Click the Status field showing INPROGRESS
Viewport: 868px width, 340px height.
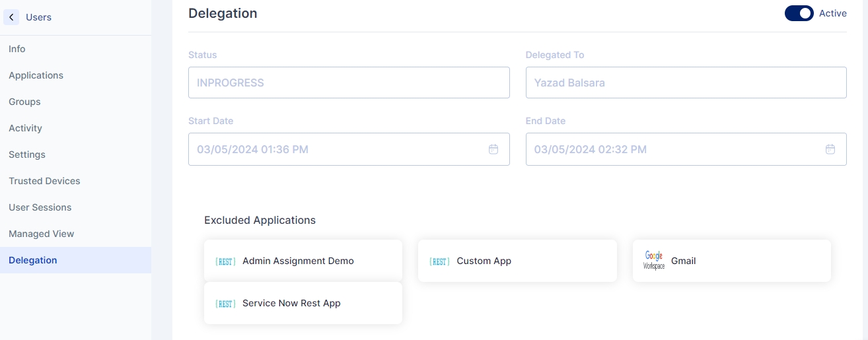click(348, 83)
